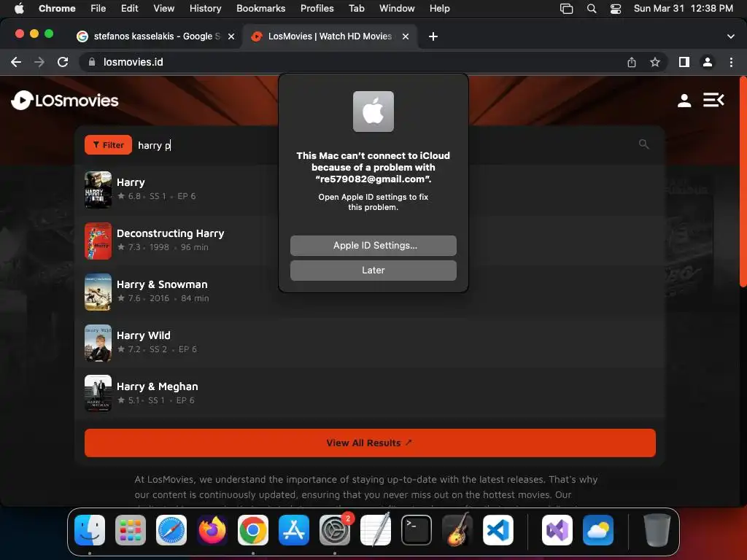
Task: Open the LOSmovies hamburger menu icon
Action: coord(713,100)
